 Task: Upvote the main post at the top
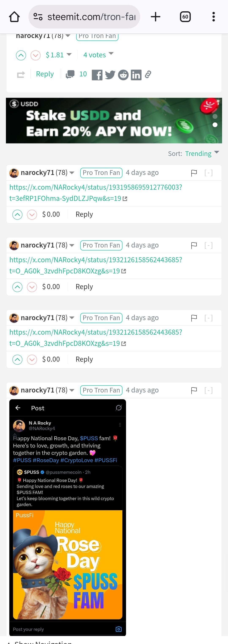pyautogui.click(x=21, y=55)
